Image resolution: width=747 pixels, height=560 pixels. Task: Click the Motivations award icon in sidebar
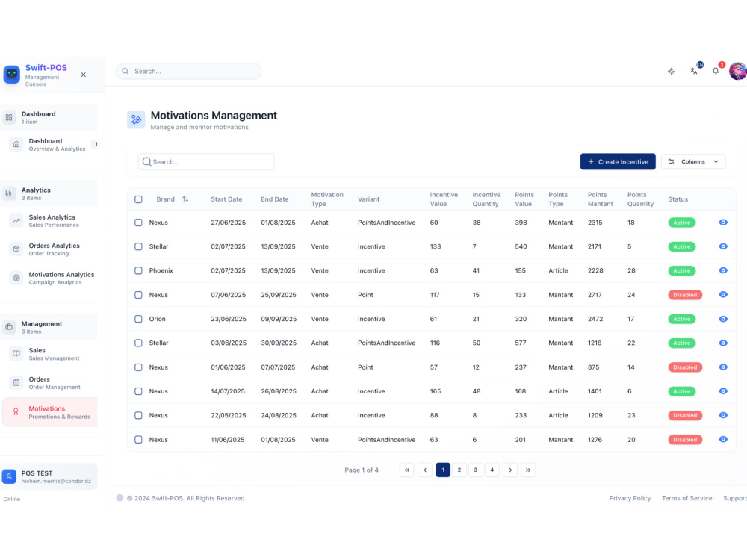[16, 412]
